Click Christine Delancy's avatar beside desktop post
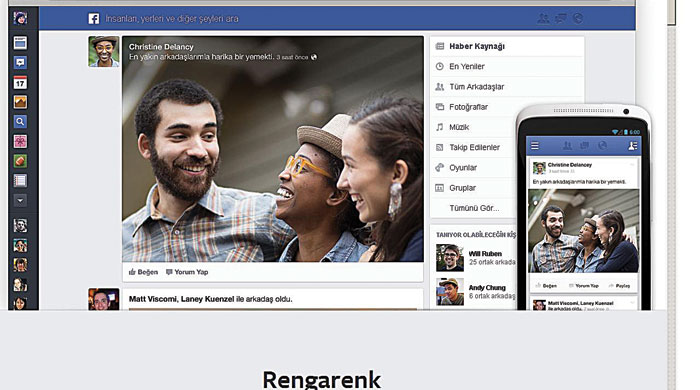 tap(104, 52)
